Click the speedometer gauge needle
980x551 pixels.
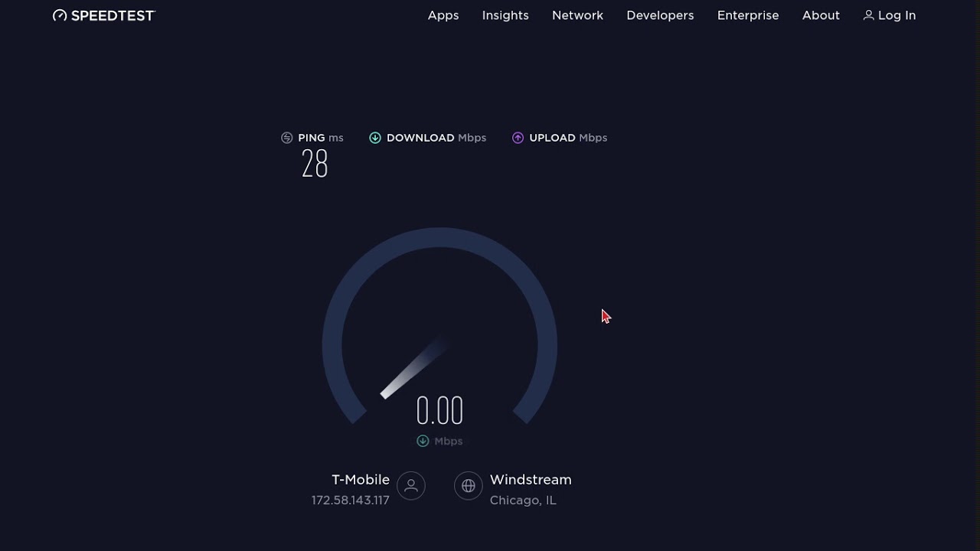point(413,369)
